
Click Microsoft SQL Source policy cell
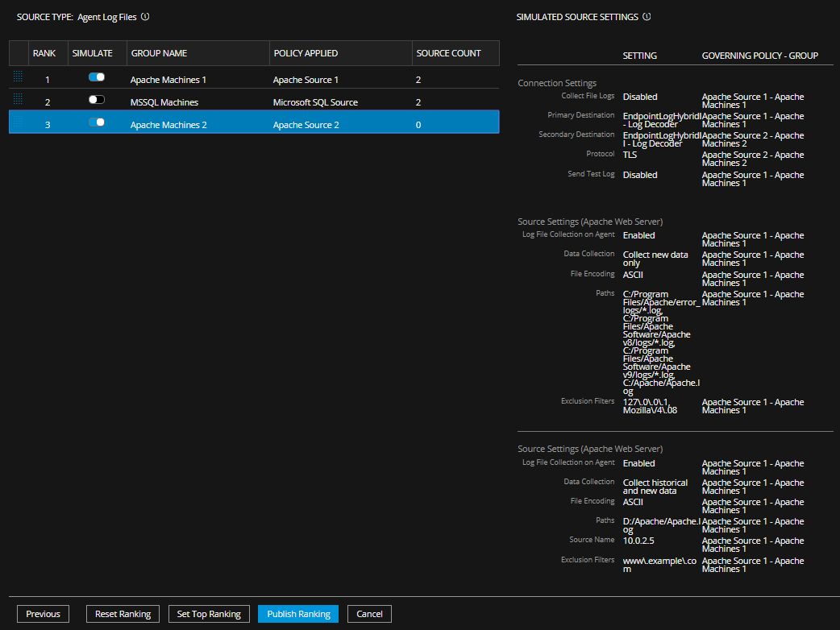pyautogui.click(x=315, y=102)
